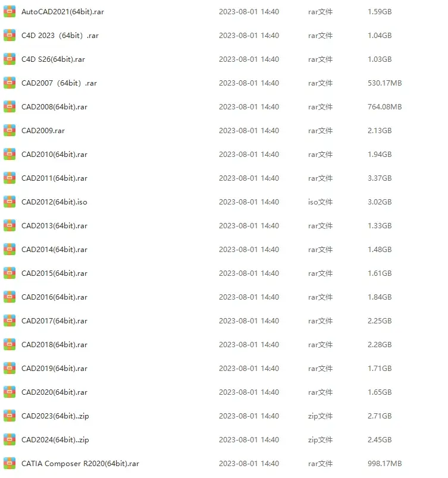This screenshot has width=448, height=478.
Task: Select file name CAD2007 (64bit) .rar
Action: point(59,83)
